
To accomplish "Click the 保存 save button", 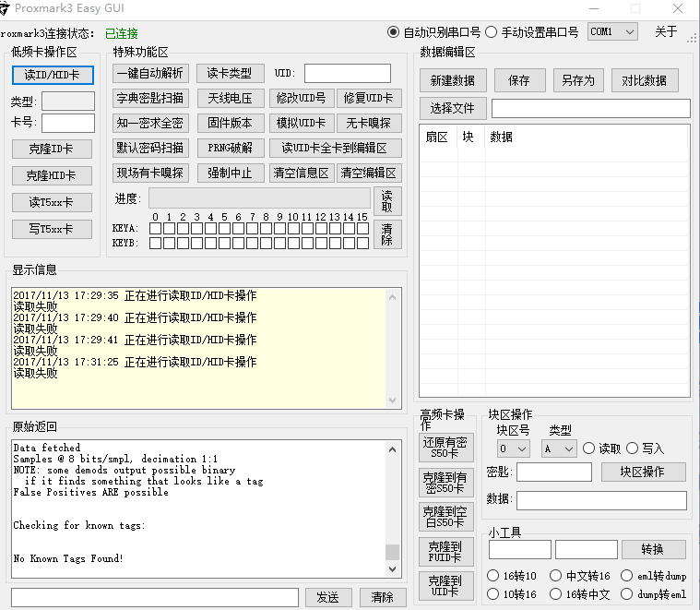I will tap(519, 80).
